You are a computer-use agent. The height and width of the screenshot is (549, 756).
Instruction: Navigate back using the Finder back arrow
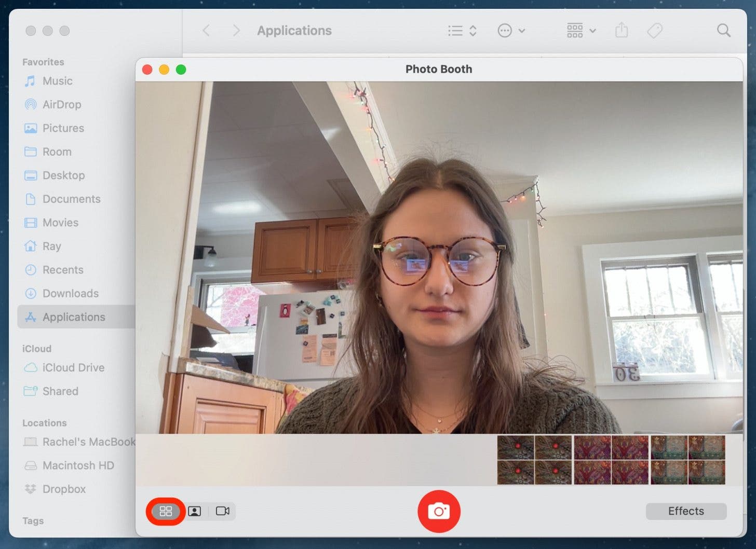pos(206,30)
